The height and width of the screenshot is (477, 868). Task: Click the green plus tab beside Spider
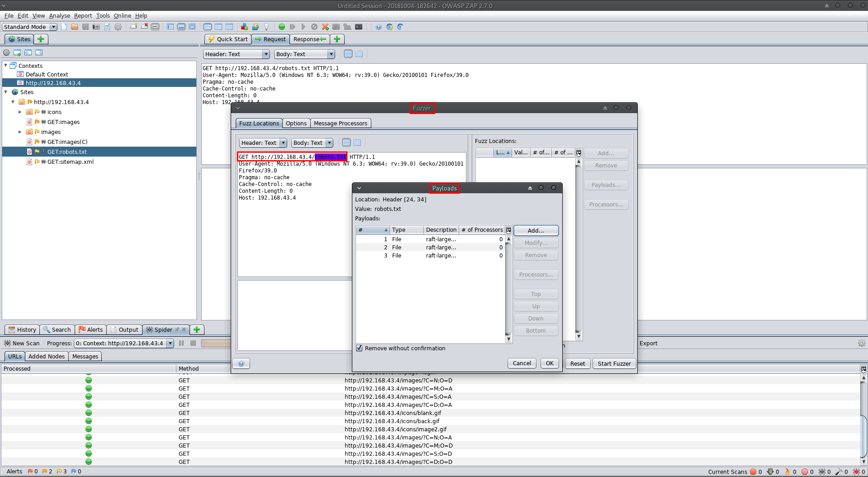coord(197,329)
